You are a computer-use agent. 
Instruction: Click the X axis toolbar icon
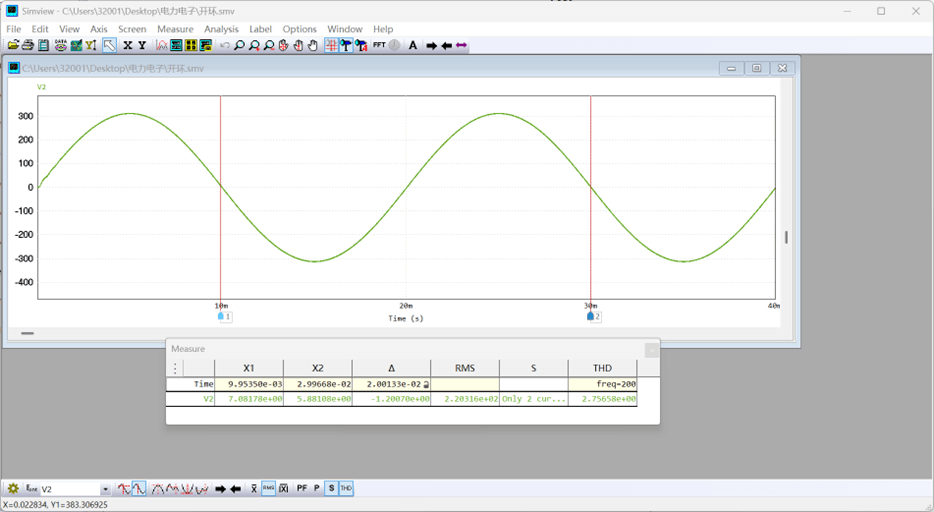(127, 45)
